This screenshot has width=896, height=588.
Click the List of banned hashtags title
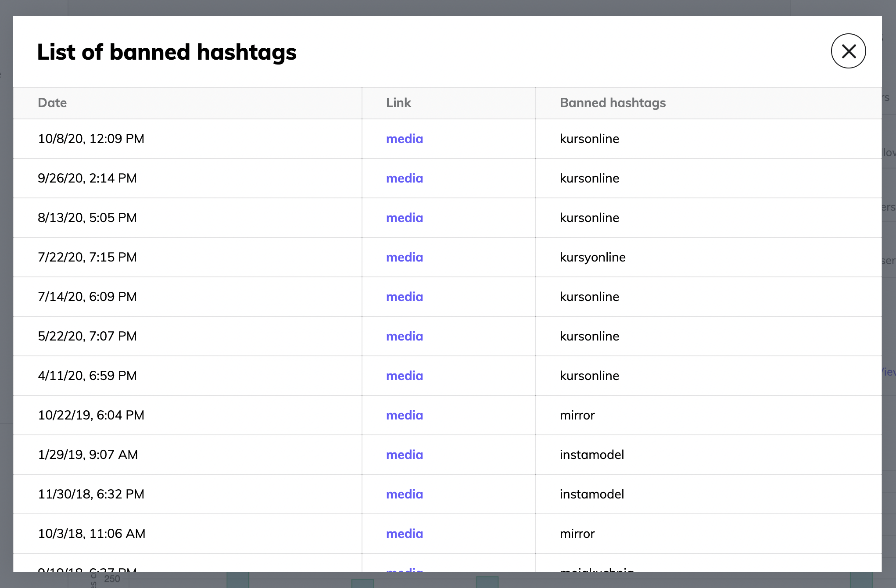tap(167, 52)
